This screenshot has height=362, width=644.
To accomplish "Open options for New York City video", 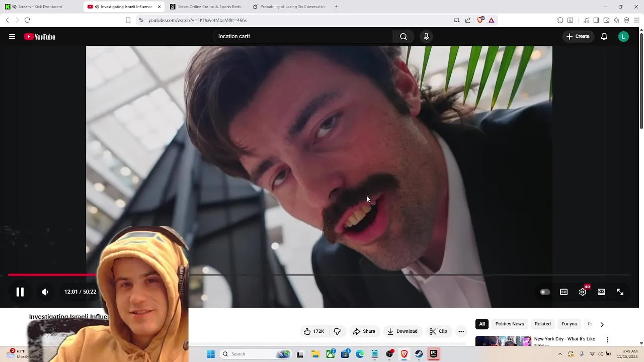I will 607,340.
